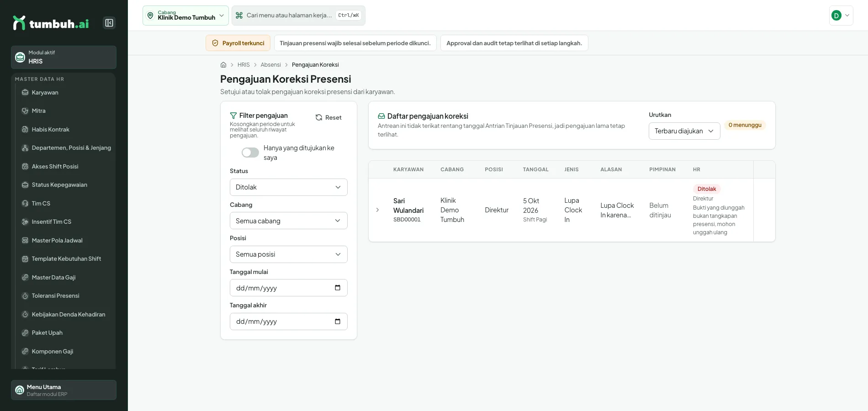
Task: Click the Master Pola Jadwal icon
Action: click(x=25, y=241)
